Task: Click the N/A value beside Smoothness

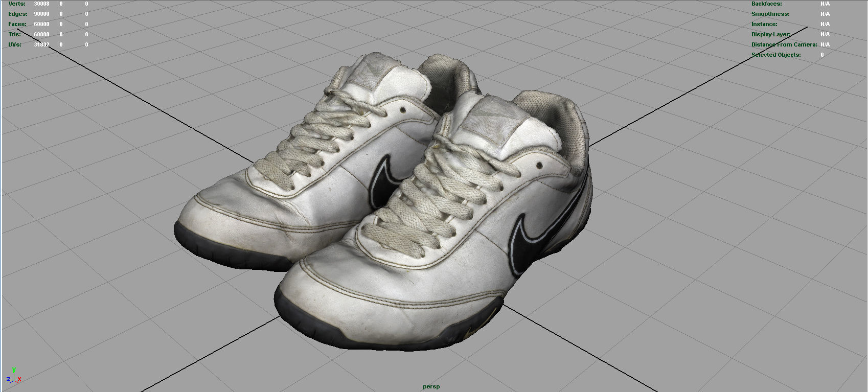Action: (x=825, y=14)
